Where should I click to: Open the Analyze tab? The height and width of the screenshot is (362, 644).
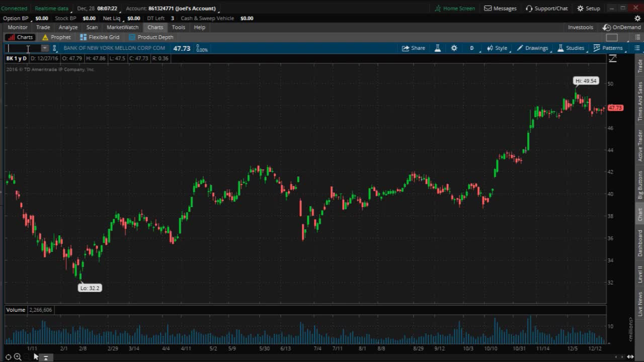coord(68,27)
